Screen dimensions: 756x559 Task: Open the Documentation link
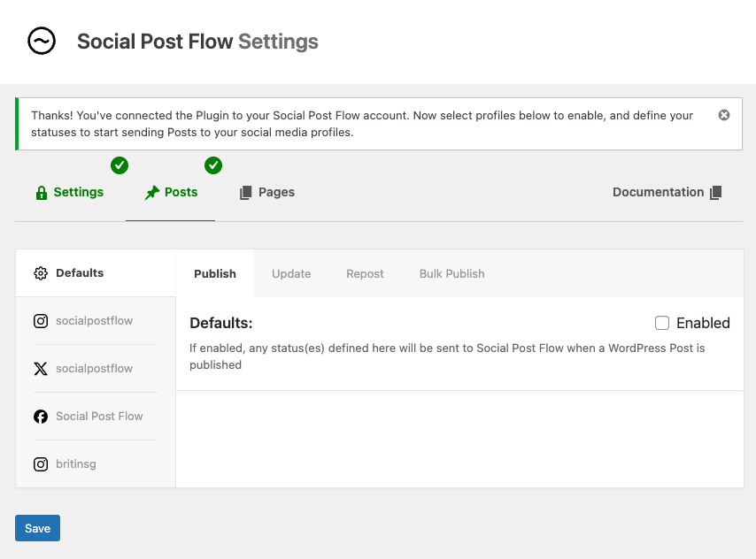pyautogui.click(x=667, y=192)
